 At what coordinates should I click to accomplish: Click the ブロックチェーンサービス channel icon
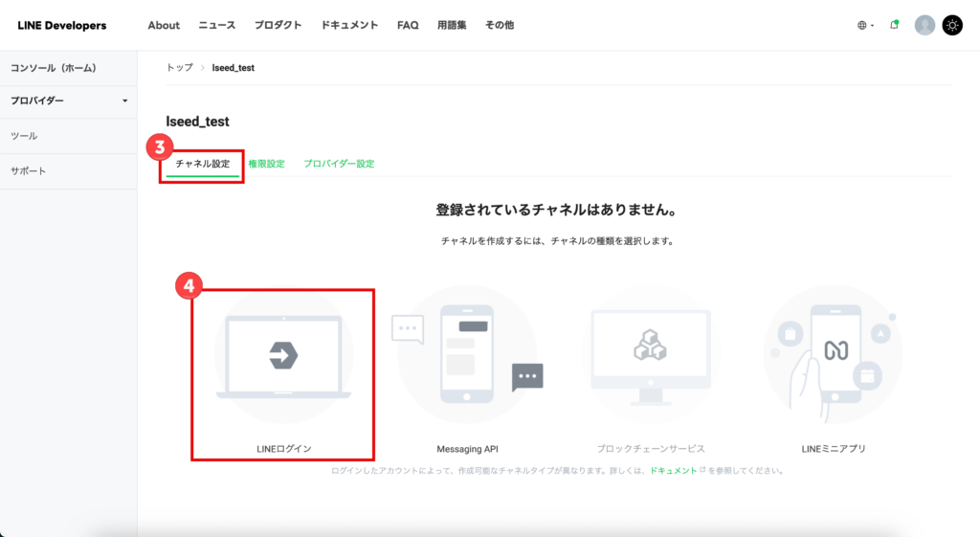[651, 357]
